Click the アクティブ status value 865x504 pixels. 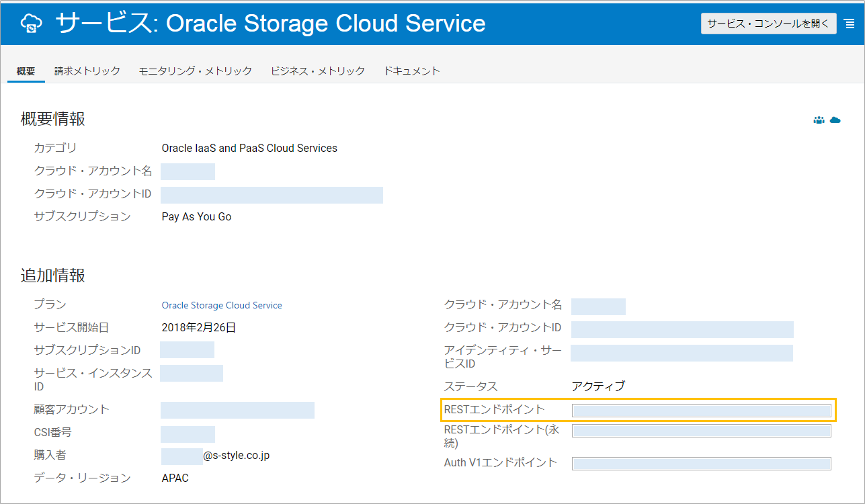tap(598, 386)
